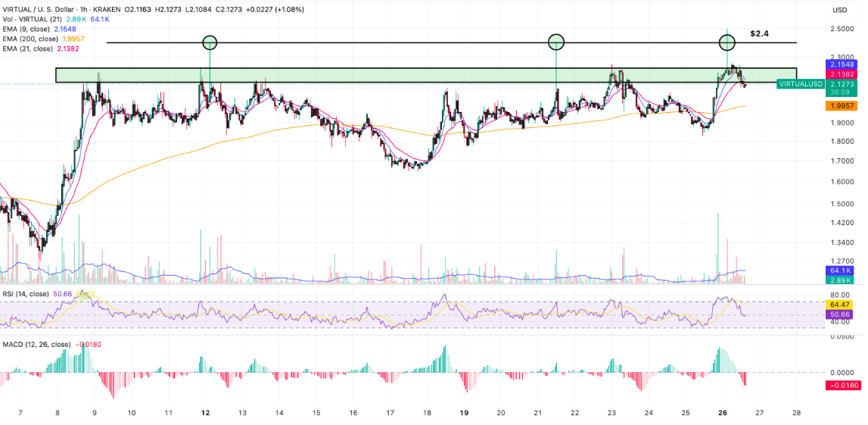Click the VIRTUAL / U. S. Dollar symbol title
This screenshot has height=425, width=868.
(x=39, y=9)
